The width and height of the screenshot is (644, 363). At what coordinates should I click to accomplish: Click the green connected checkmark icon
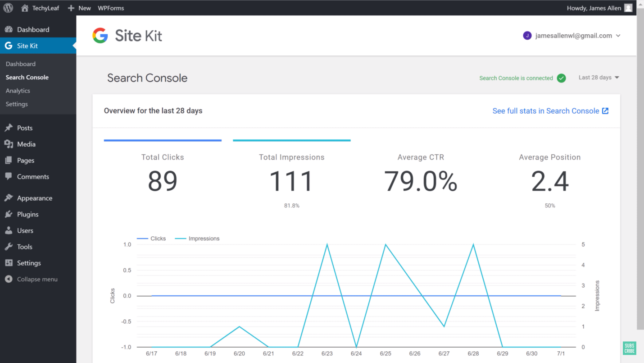pos(561,78)
